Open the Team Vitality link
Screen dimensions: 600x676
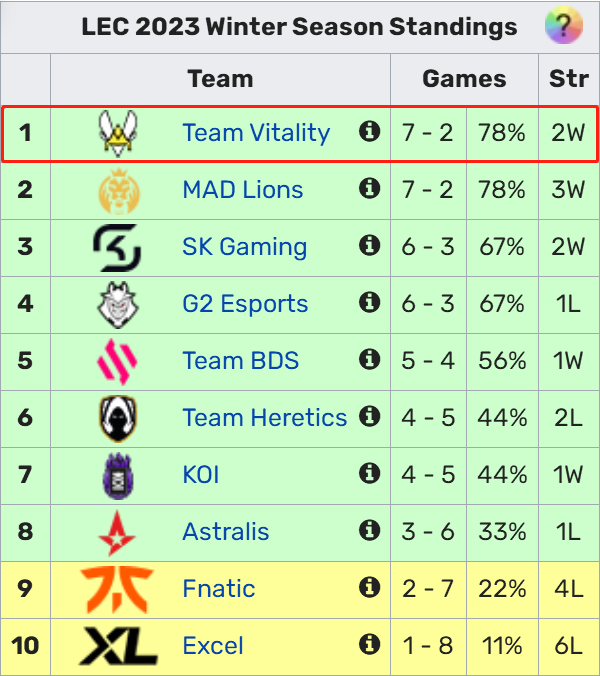click(256, 133)
